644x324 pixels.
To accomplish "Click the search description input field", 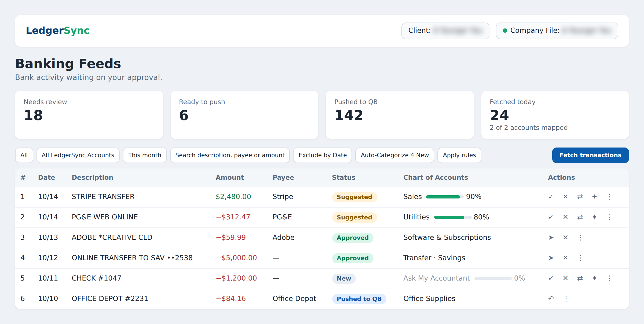I will (x=230, y=155).
